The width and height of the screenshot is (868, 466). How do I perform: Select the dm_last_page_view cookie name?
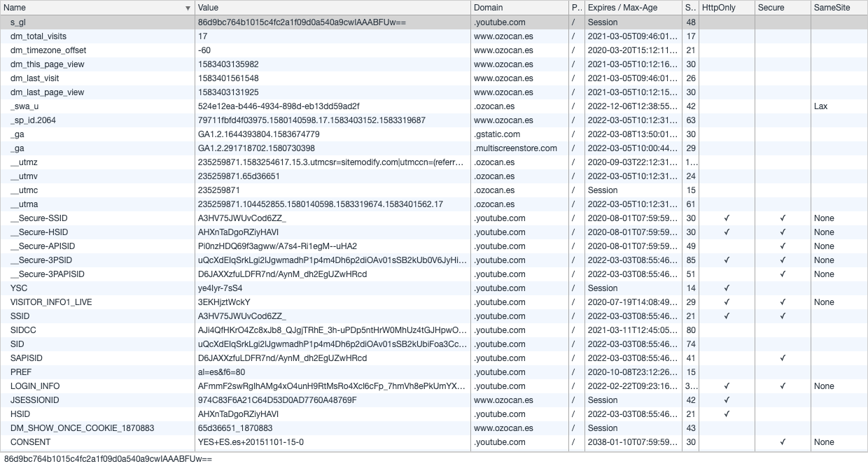(x=47, y=92)
